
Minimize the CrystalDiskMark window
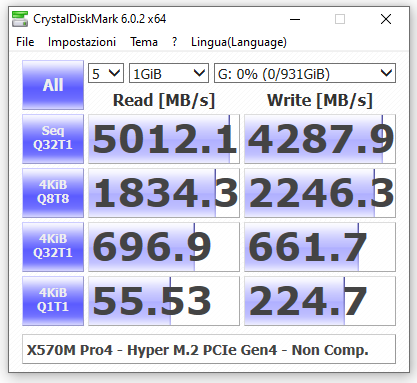point(295,19)
